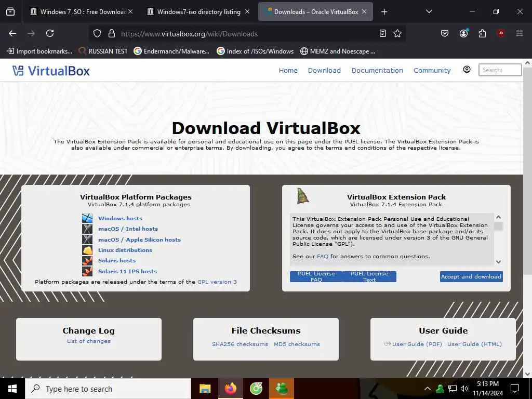Viewport: 532px width, 399px height.
Task: Open the Documentation navigation item
Action: 377,70
